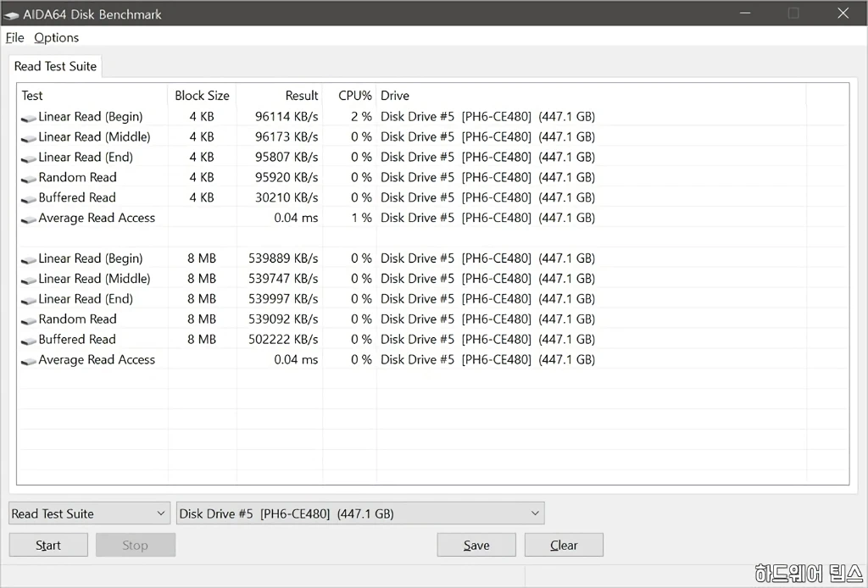
Task: Select the 30210 KB/s result value
Action: 287,197
